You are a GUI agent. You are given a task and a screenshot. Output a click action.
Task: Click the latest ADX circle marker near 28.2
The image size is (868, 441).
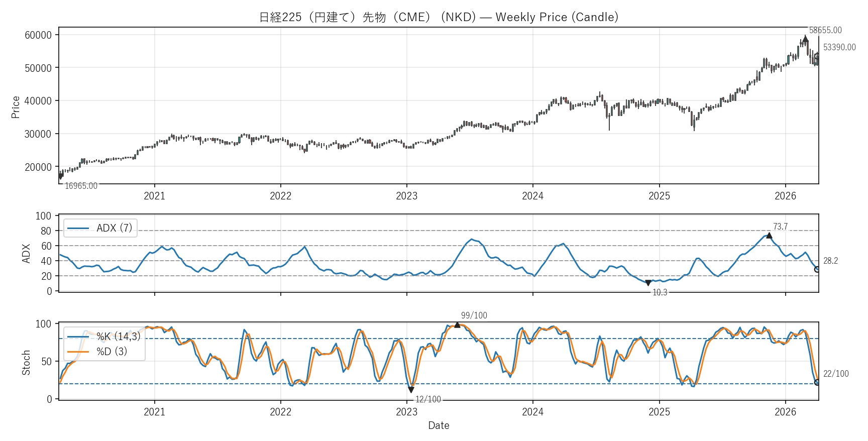817,269
